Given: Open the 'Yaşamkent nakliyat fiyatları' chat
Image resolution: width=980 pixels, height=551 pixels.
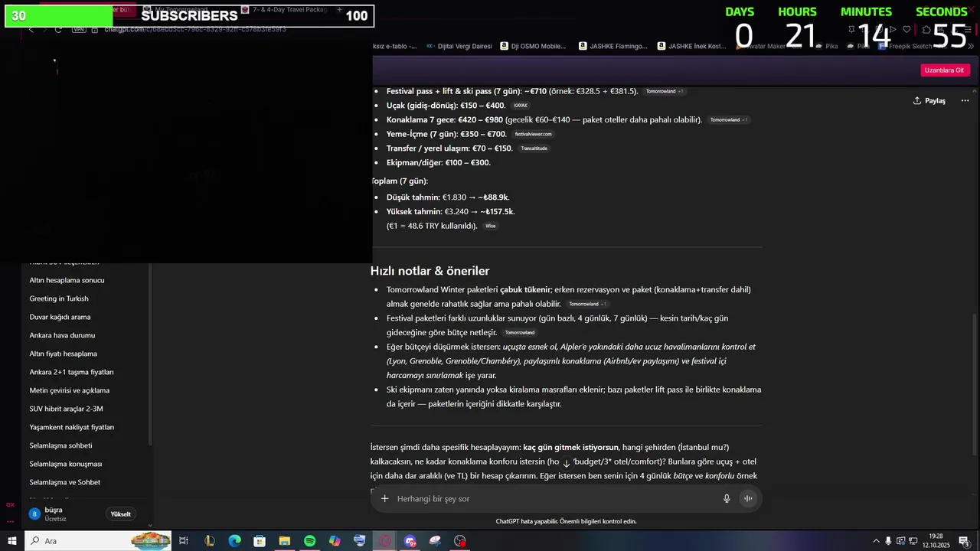Looking at the screenshot, I should [x=71, y=427].
